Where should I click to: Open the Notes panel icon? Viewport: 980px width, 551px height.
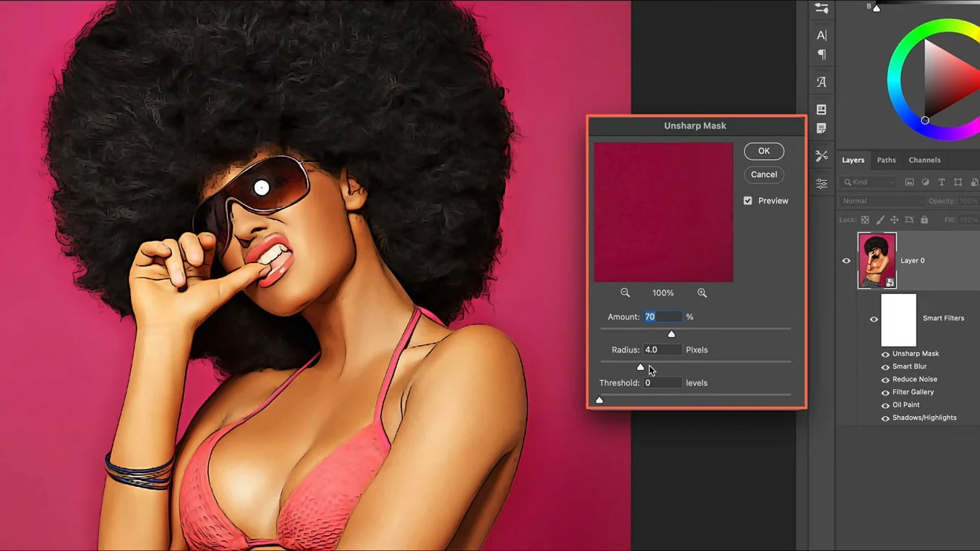[822, 128]
